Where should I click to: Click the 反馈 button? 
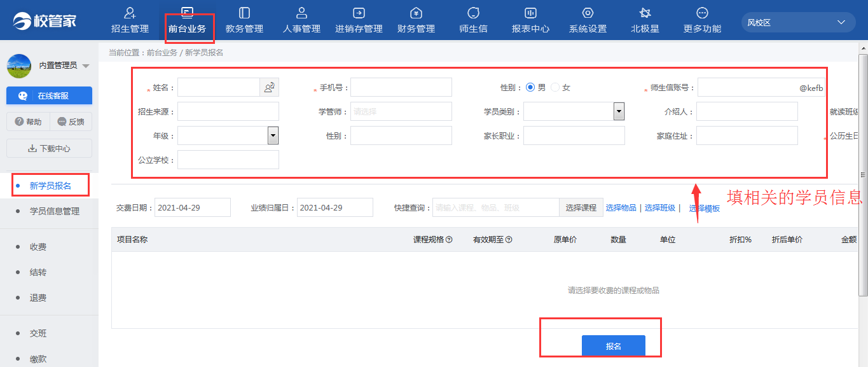(71, 121)
